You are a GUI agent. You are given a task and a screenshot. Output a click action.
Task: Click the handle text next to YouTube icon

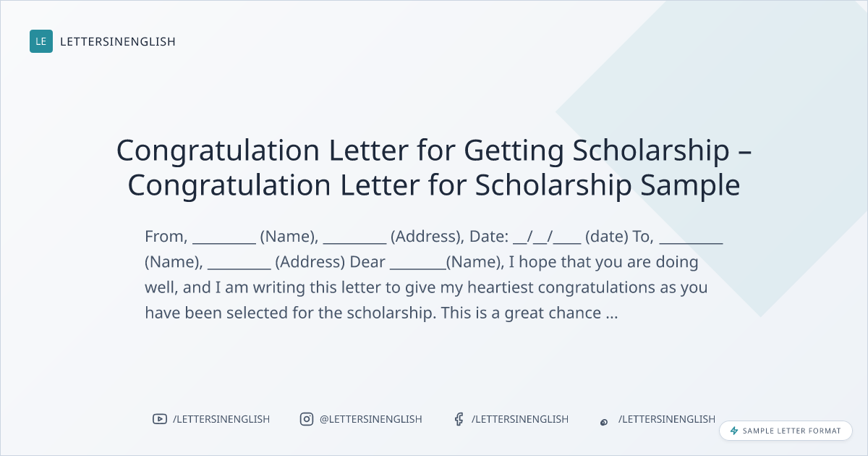221,419
